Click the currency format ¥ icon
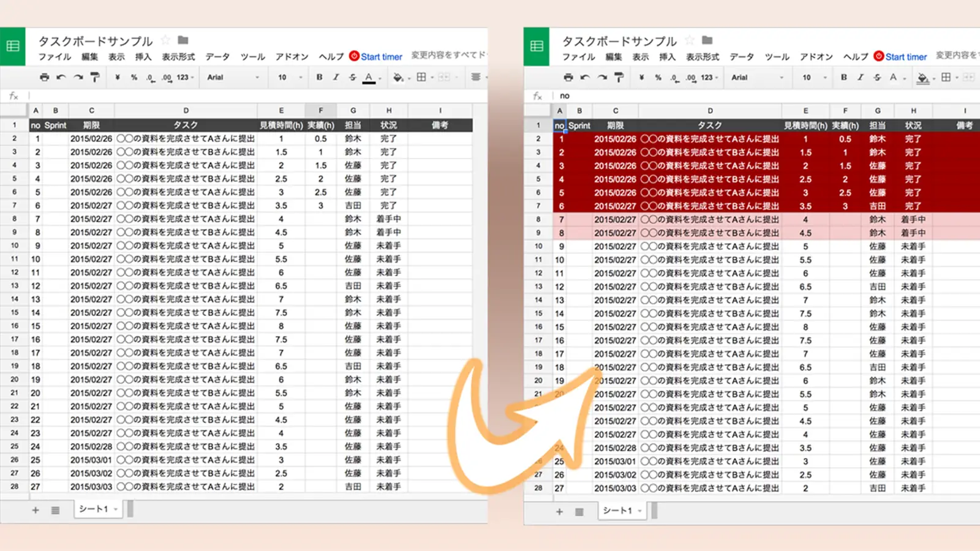 pyautogui.click(x=118, y=77)
